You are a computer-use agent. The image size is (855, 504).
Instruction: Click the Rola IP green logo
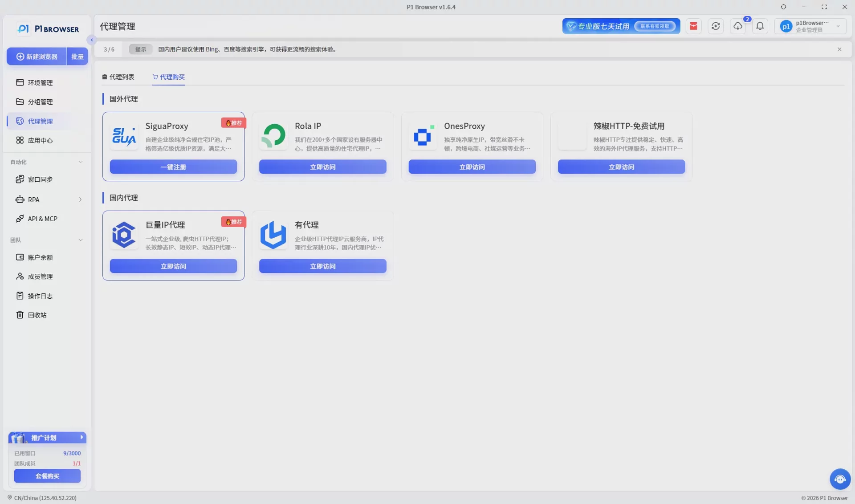pyautogui.click(x=273, y=136)
